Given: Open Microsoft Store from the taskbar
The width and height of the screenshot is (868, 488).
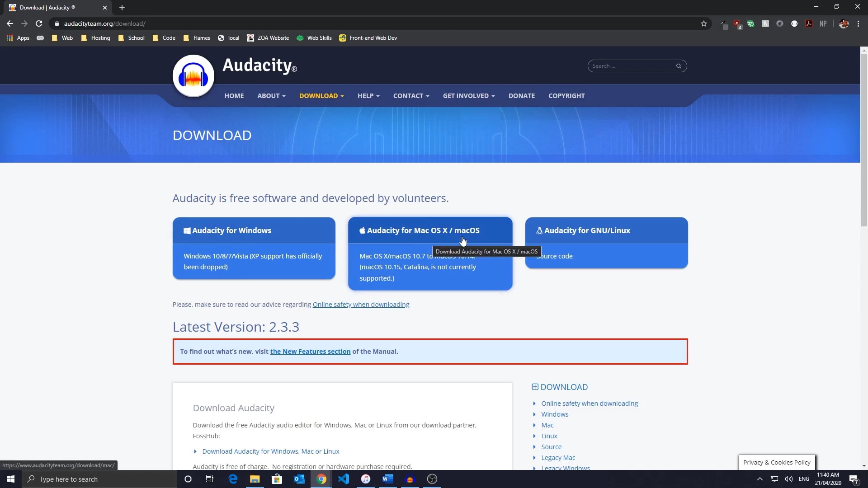Looking at the screenshot, I should 277,479.
